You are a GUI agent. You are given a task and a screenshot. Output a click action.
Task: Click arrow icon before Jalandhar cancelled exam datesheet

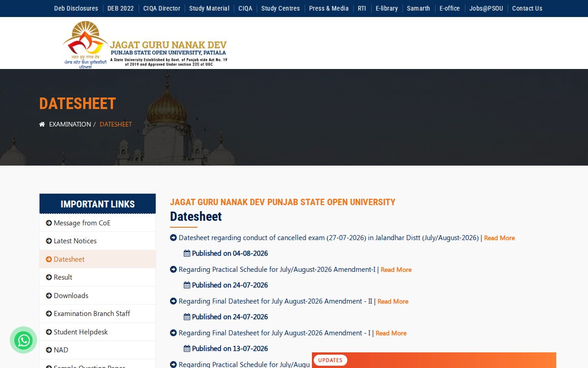coord(173,238)
